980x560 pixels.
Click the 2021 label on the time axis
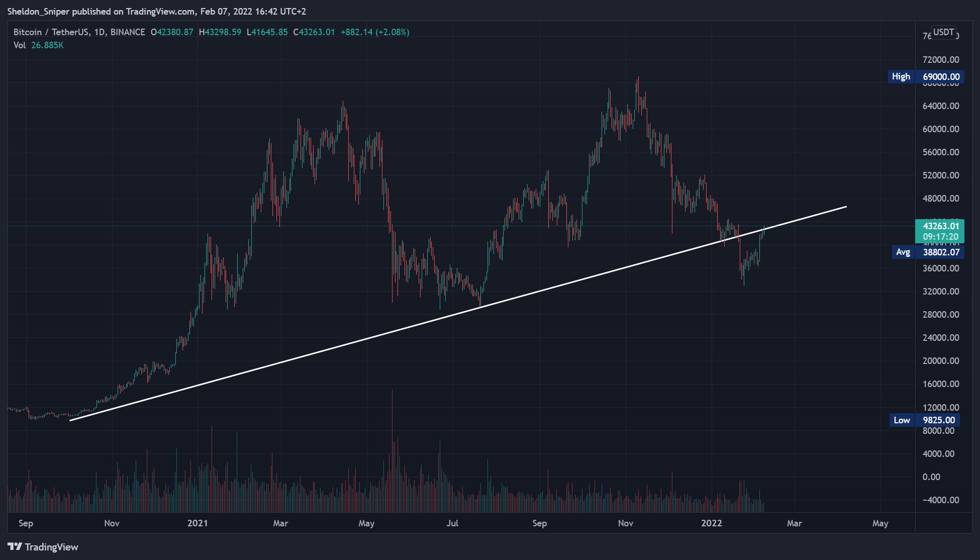point(198,523)
